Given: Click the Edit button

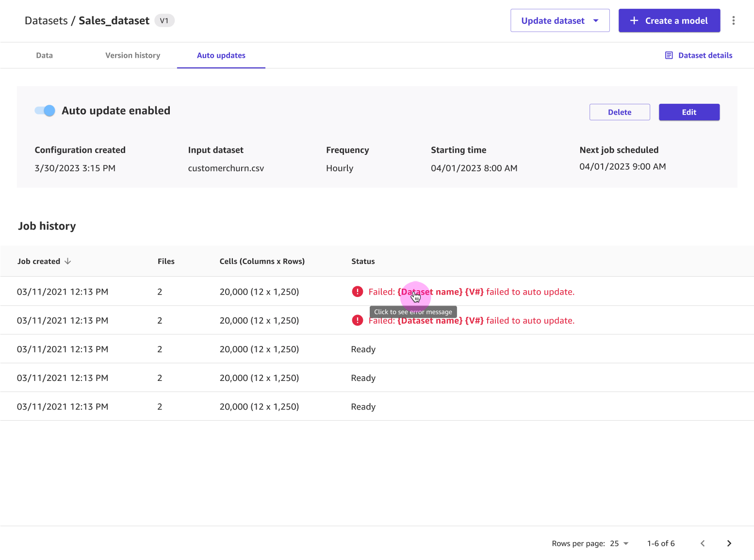Looking at the screenshot, I should (x=689, y=112).
